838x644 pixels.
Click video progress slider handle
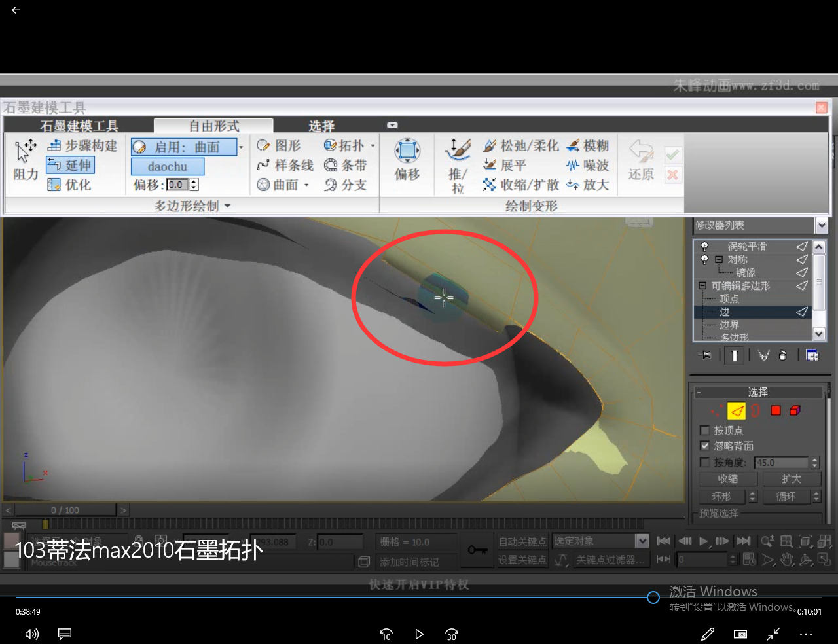pos(653,597)
